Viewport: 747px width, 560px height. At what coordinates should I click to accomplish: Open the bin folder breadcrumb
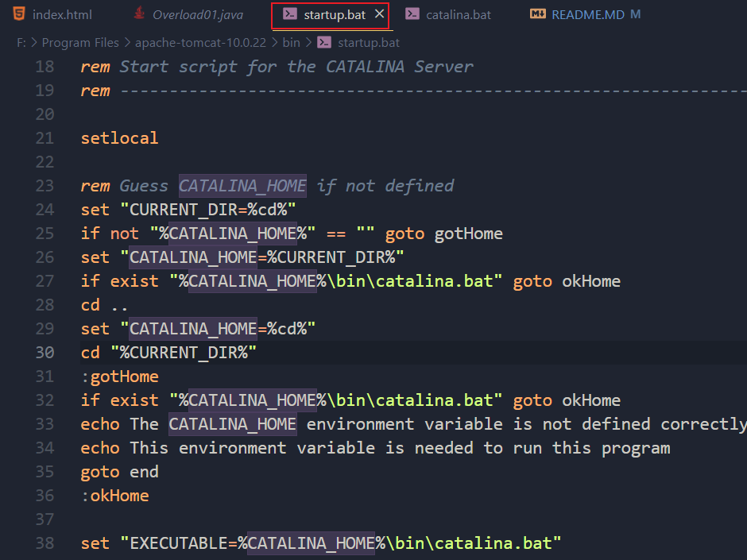coord(291,43)
